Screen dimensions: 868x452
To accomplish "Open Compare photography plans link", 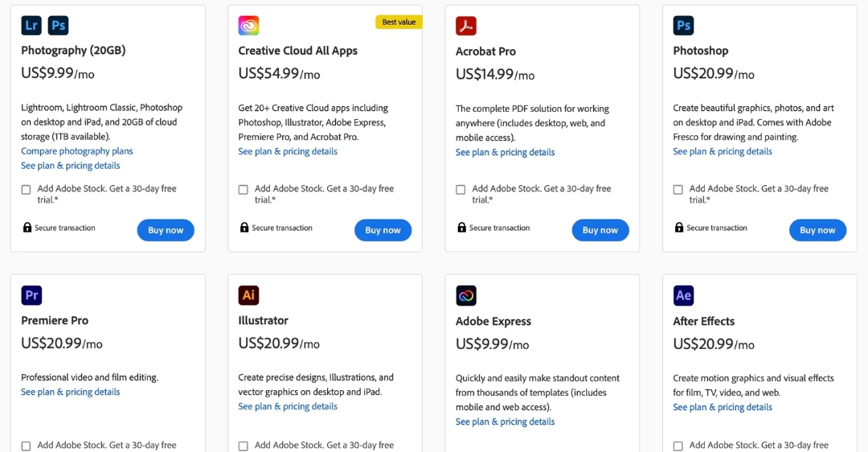I will click(77, 151).
